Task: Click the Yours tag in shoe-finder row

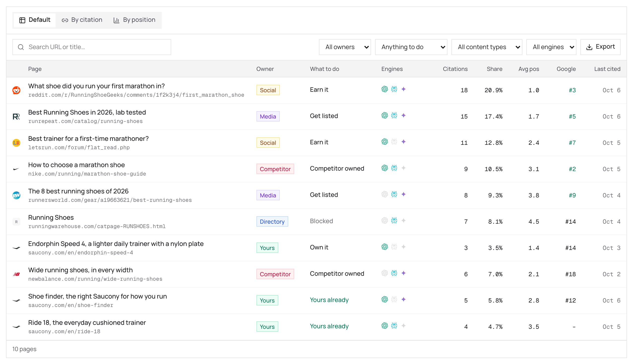Action: coord(267,301)
